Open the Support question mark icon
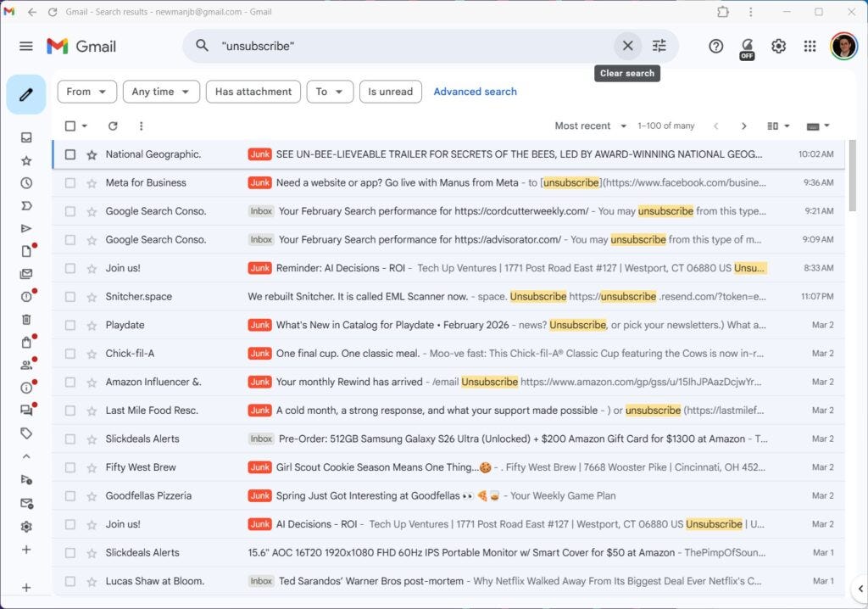Viewport: 868px width, 609px height. (715, 46)
